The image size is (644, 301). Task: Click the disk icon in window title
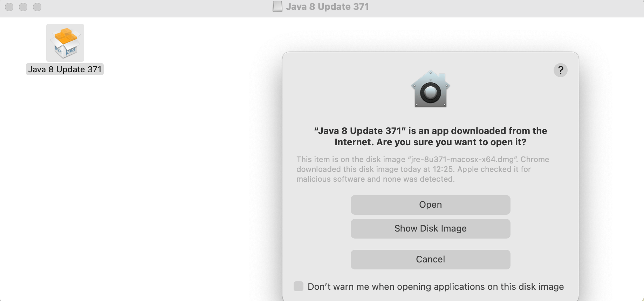tap(278, 7)
